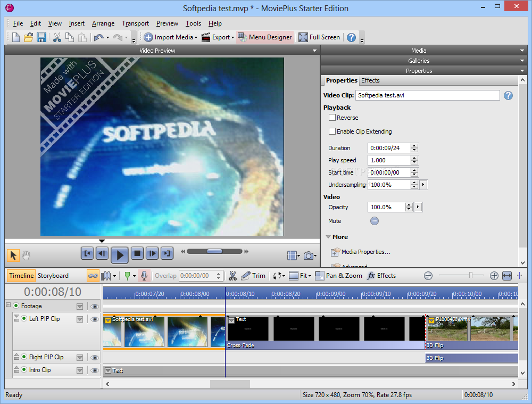The height and width of the screenshot is (404, 532).
Task: Step back one frame
Action: pos(102,253)
